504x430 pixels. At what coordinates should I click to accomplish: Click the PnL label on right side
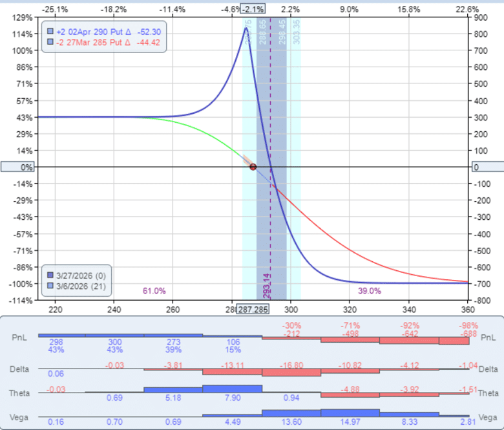tap(488, 338)
